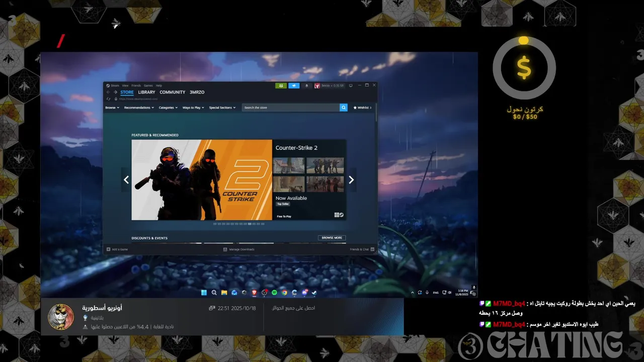Image resolution: width=644 pixels, height=362 pixels.
Task: Select bottom-left Counter-Strike 2 screenshot thumbnail
Action: (x=289, y=184)
